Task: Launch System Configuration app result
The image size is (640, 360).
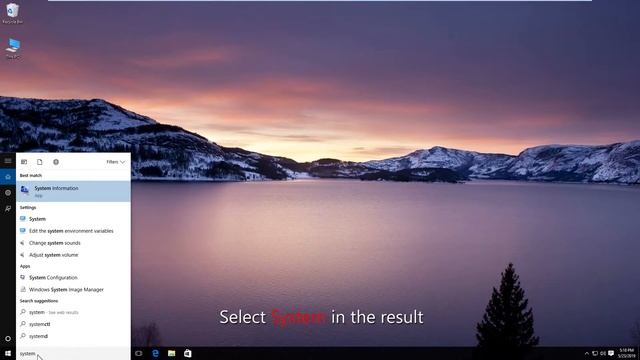Action: (x=73, y=278)
